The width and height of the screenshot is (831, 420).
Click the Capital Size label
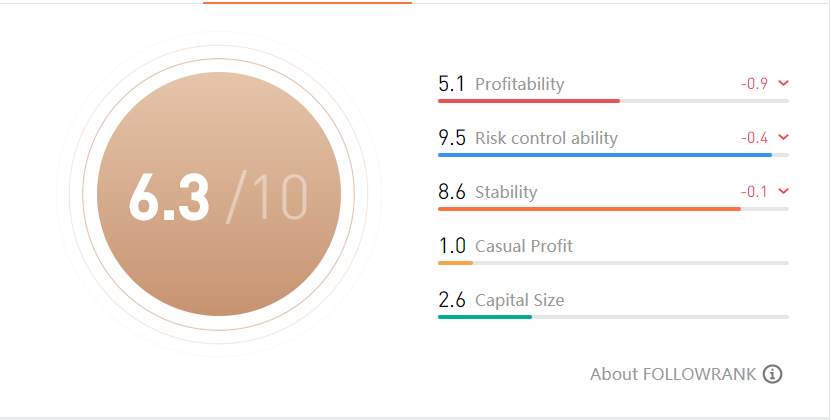point(519,300)
